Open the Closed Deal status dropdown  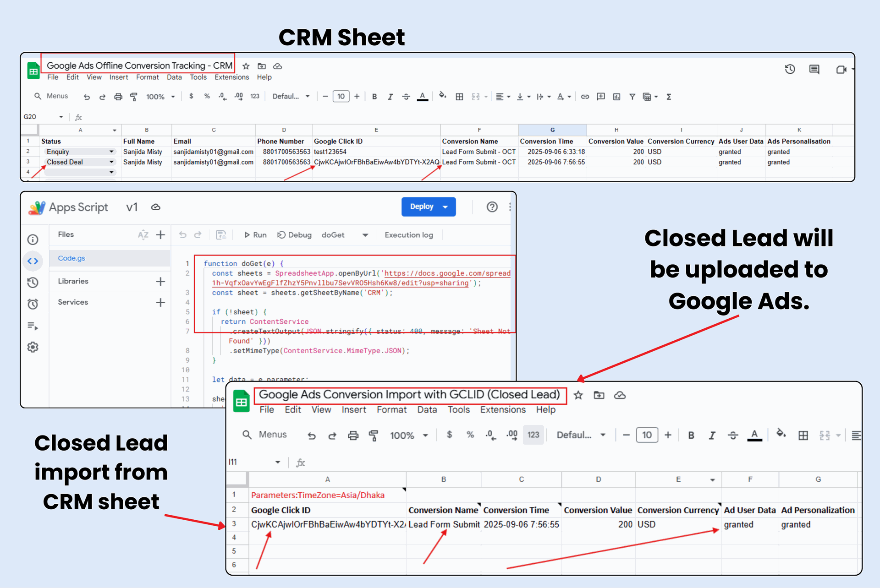pos(111,162)
